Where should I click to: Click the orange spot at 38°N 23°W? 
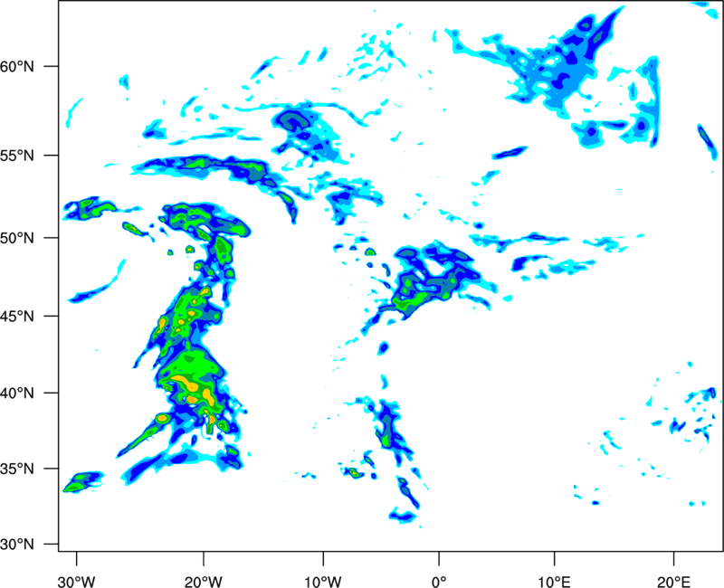(162, 418)
